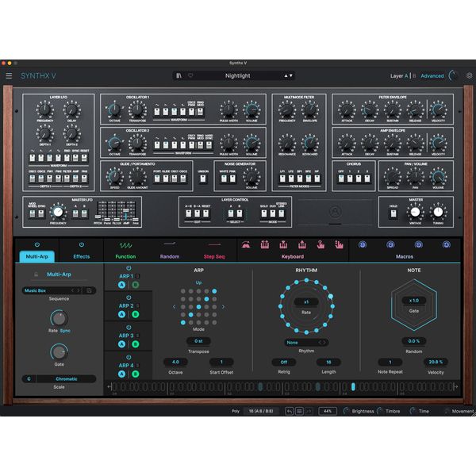Open the scale root note C selector
The width and height of the screenshot is (476, 476).
(x=29, y=379)
